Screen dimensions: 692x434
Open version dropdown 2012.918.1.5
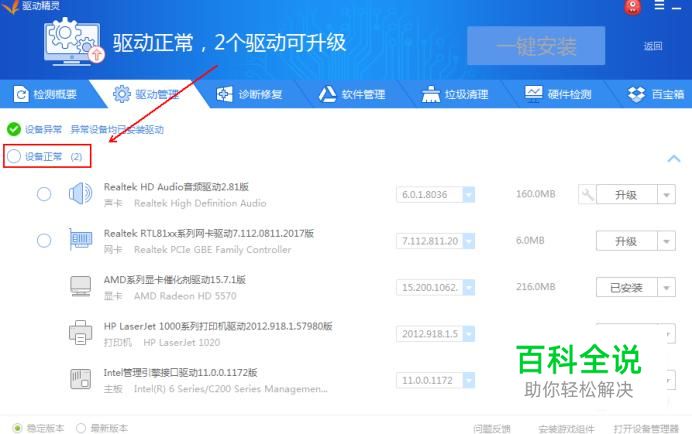click(x=469, y=334)
